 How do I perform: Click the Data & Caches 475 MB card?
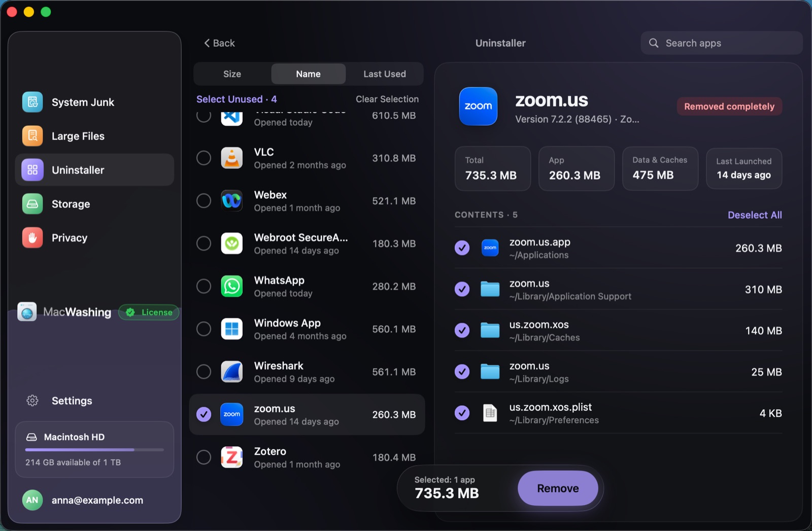660,168
